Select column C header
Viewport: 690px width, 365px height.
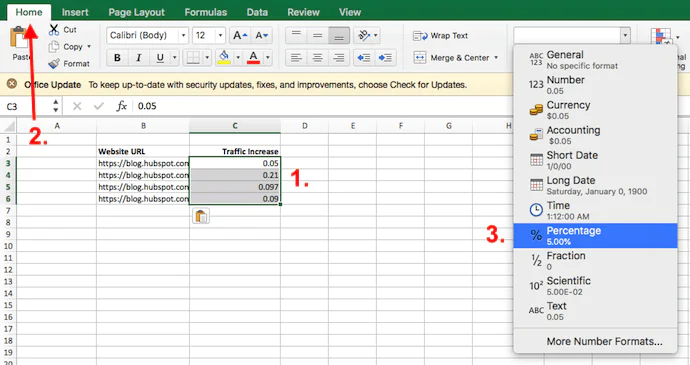point(235,126)
